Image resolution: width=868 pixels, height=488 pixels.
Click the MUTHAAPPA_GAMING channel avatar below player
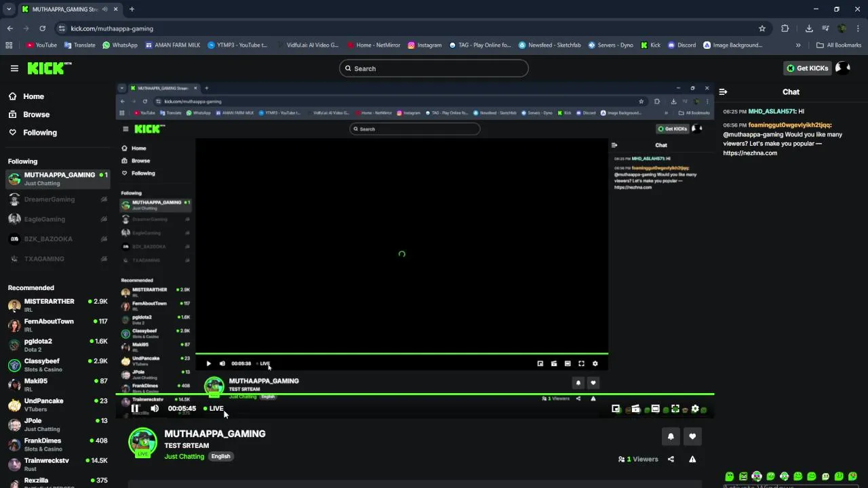pos(142,442)
